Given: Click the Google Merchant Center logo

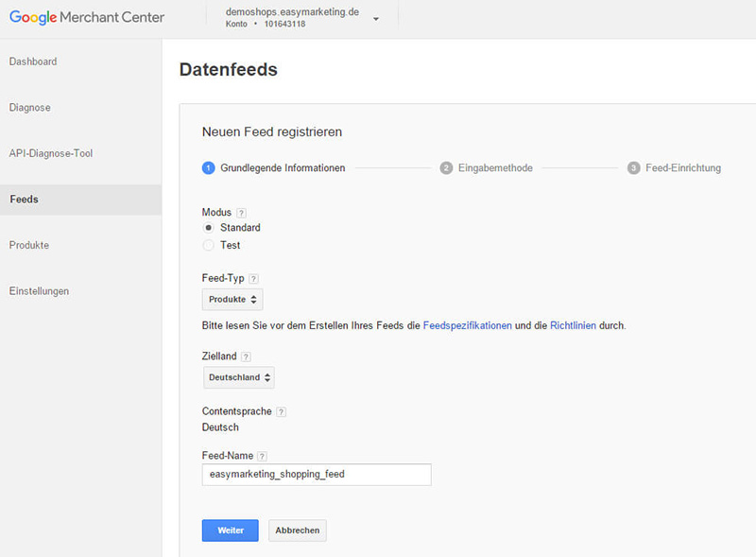Looking at the screenshot, I should (87, 17).
